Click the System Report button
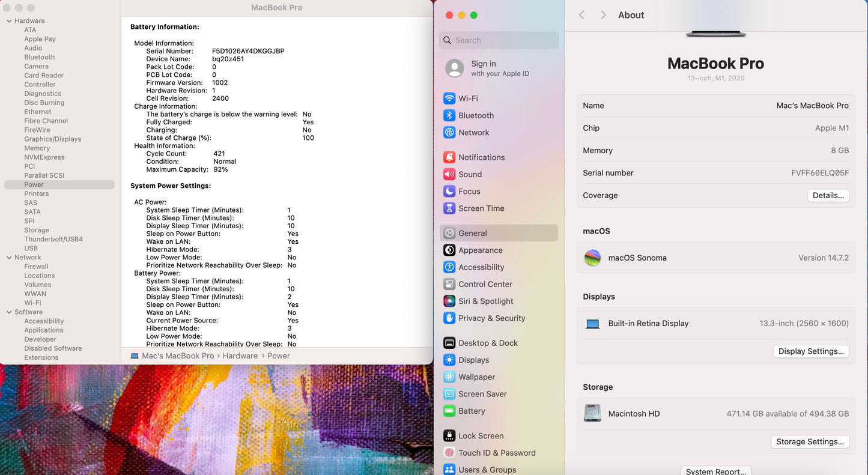Image resolution: width=868 pixels, height=475 pixels. 716,471
